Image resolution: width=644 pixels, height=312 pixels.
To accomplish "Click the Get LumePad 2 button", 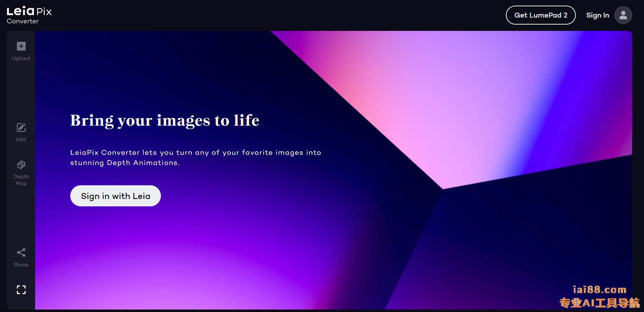I will tap(541, 15).
